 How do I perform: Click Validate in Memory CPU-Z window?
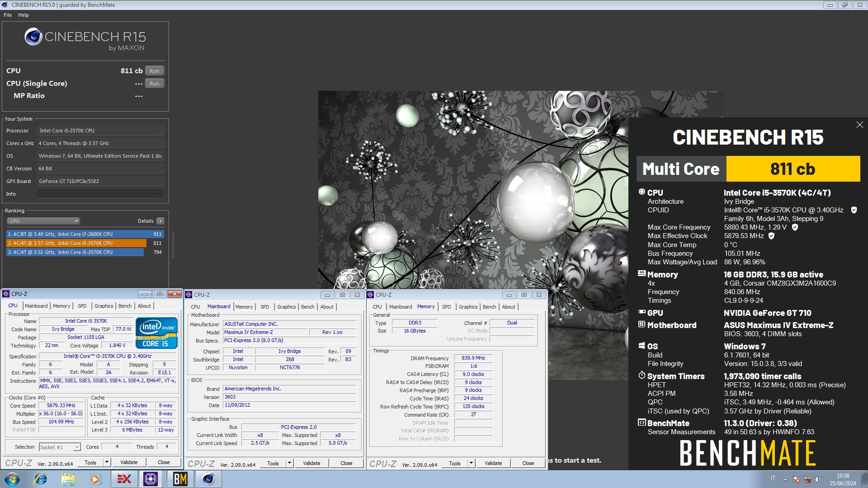pos(493,463)
